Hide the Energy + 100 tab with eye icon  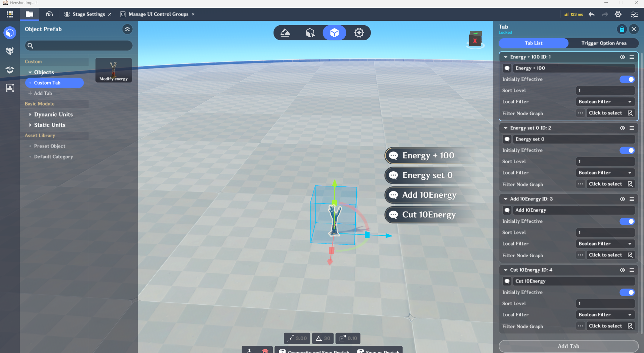tap(623, 57)
